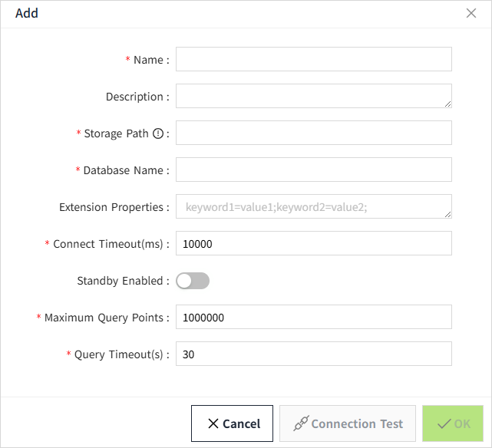The image size is (492, 448).
Task: Select the Maximum Query Points field
Action: (x=313, y=317)
